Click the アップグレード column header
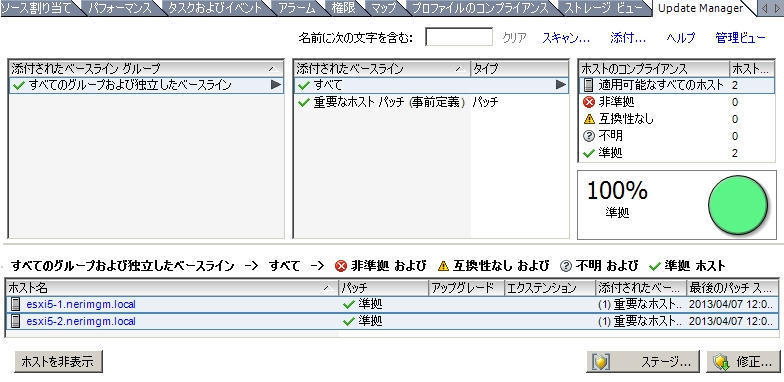The image size is (784, 382). tap(466, 288)
